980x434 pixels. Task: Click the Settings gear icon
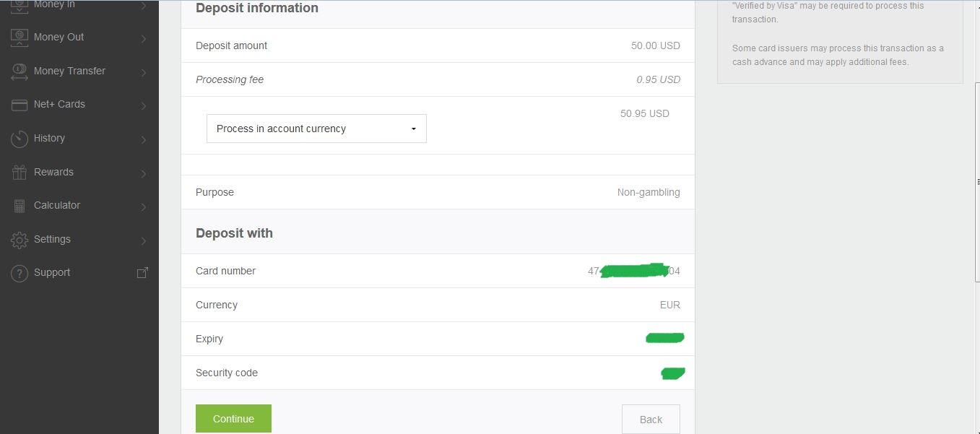coord(19,240)
